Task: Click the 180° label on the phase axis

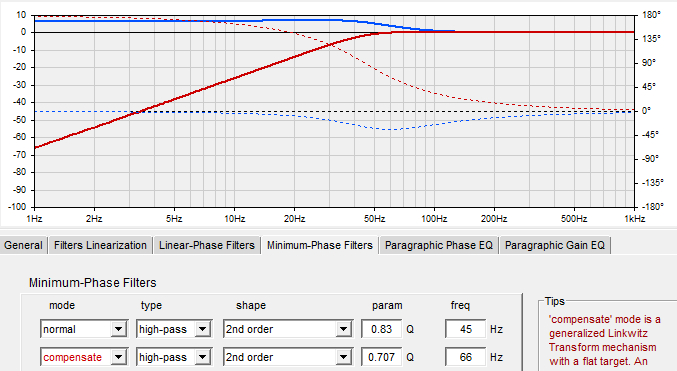Action: (x=651, y=15)
